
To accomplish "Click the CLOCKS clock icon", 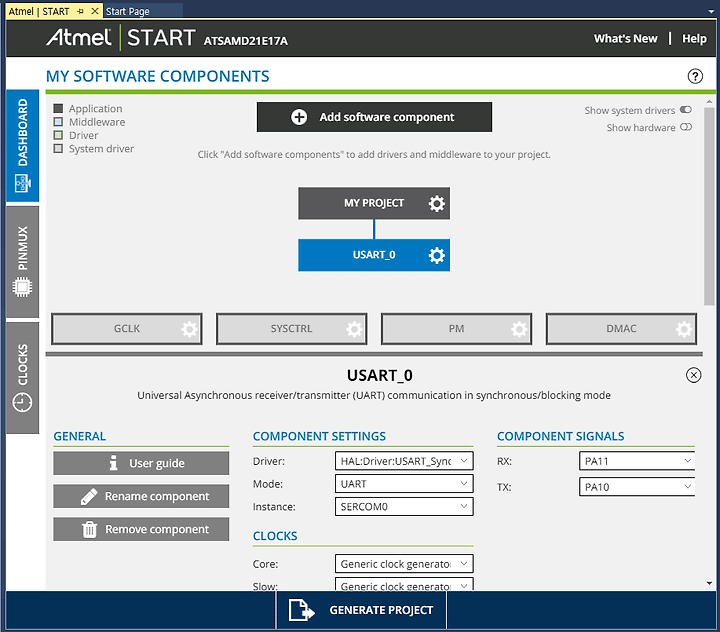I will [x=22, y=403].
